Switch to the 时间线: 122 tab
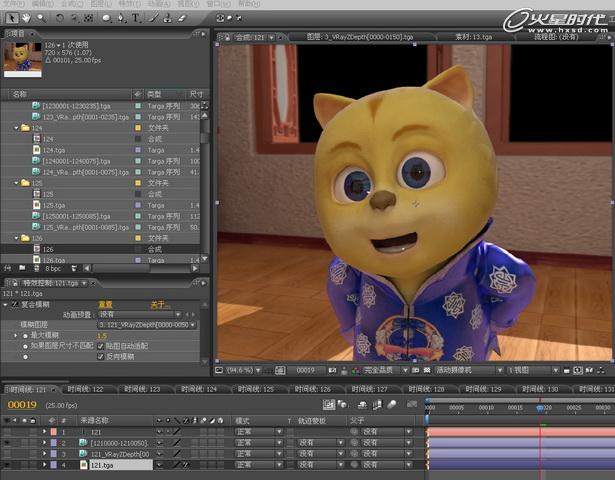Screen dimensions: 615x480 pyautogui.click(x=85, y=389)
